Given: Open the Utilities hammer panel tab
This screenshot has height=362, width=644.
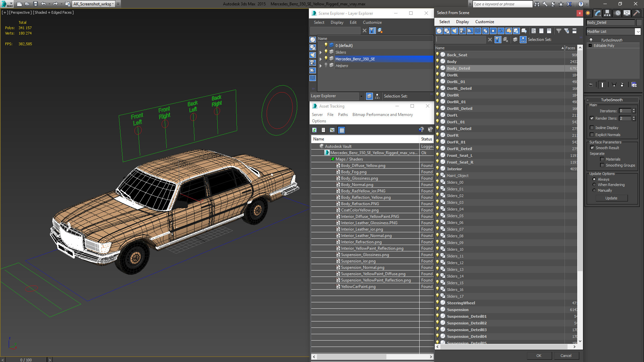Looking at the screenshot, I should [x=636, y=13].
